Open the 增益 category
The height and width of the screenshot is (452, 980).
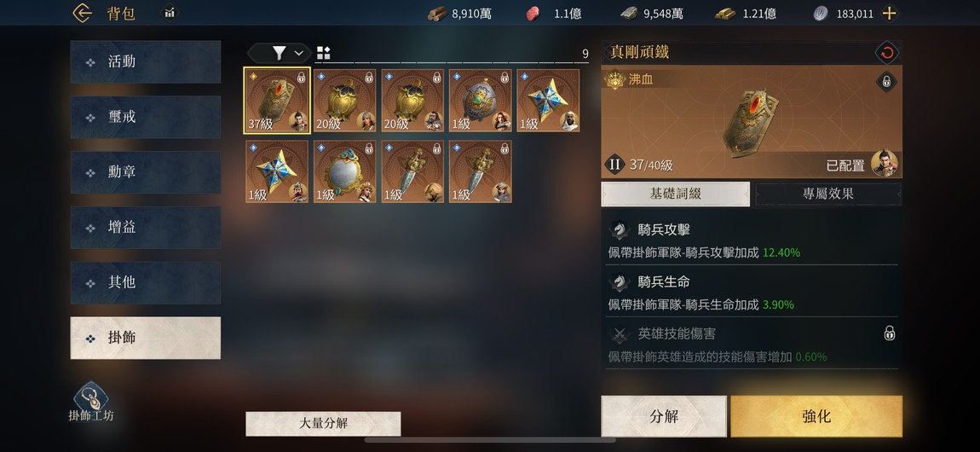click(x=146, y=228)
